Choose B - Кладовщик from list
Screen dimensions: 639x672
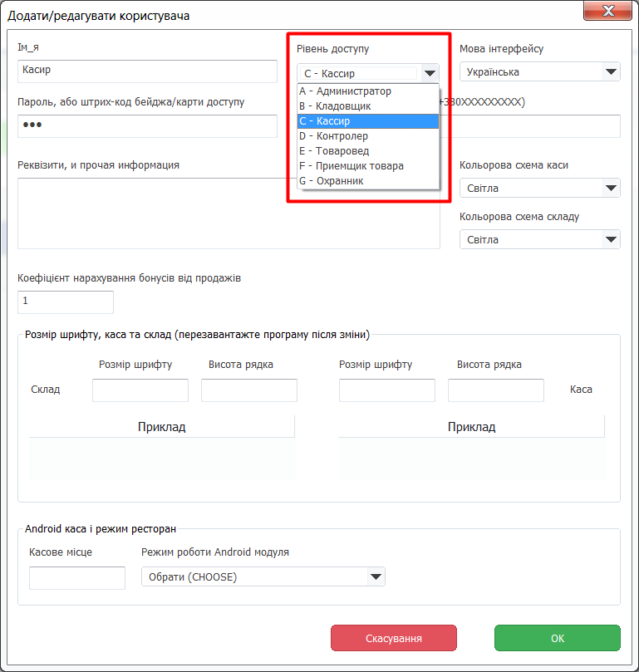tap(368, 105)
